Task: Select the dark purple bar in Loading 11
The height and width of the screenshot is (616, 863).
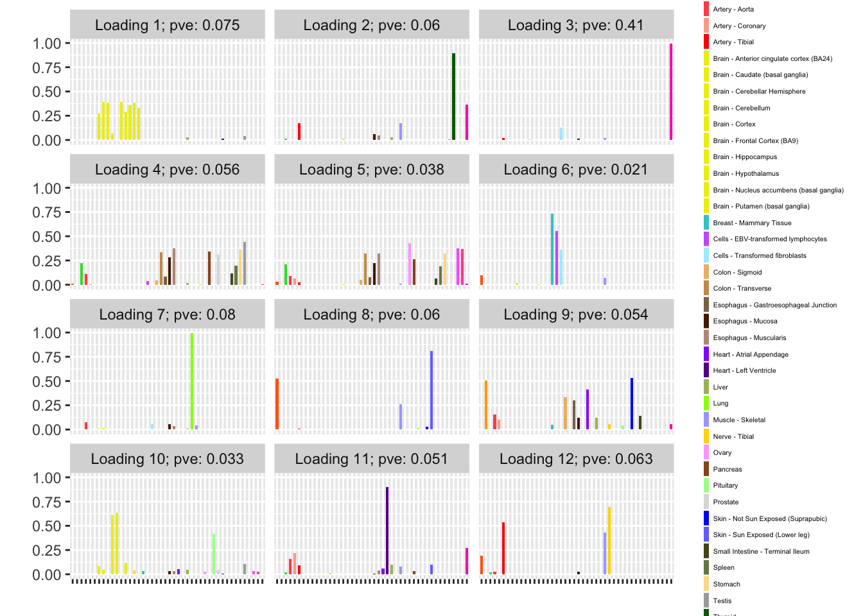Action: (387, 531)
